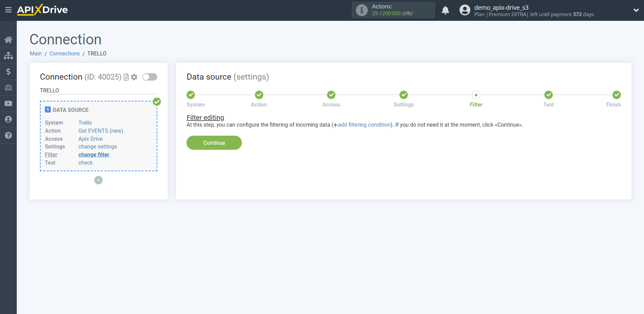Go to the Settings step
This screenshot has width=644, height=314.
pos(404,95)
